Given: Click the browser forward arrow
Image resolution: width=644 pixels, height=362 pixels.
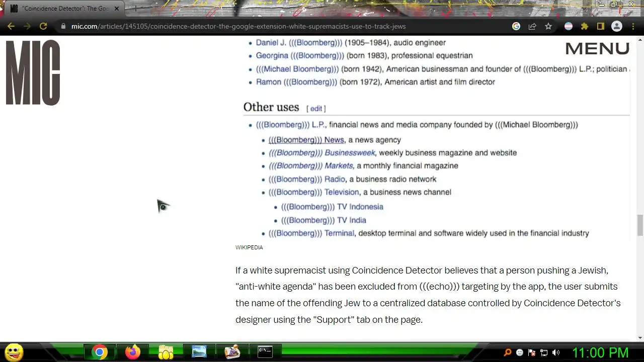Looking at the screenshot, I should tap(27, 26).
